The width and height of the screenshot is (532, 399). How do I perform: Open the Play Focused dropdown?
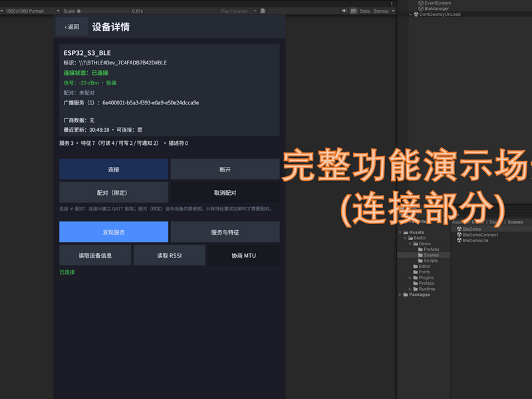tap(238, 11)
